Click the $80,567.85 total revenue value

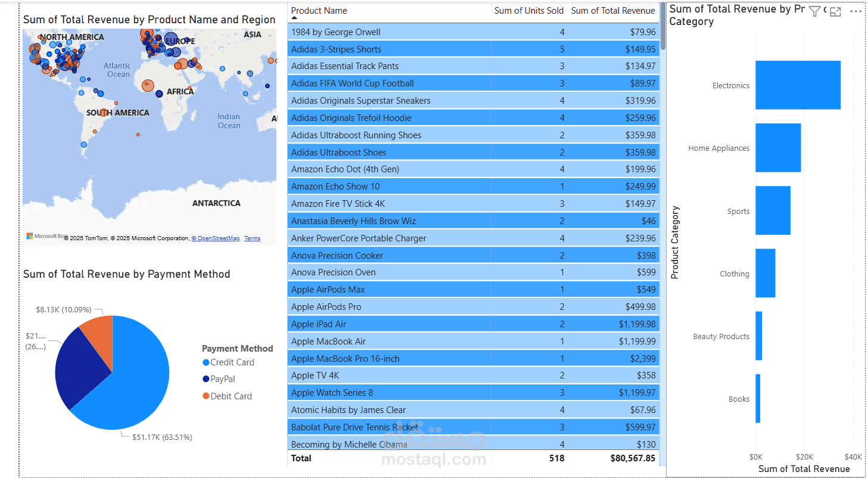[x=633, y=458]
